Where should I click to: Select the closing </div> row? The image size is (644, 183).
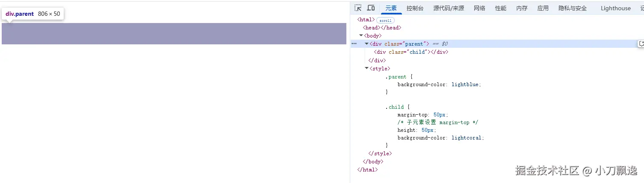click(377, 61)
